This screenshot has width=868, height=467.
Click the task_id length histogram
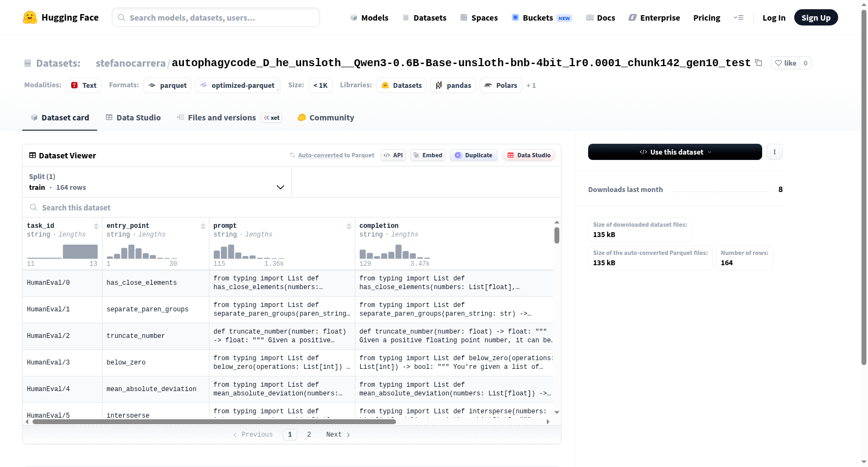[x=62, y=252]
